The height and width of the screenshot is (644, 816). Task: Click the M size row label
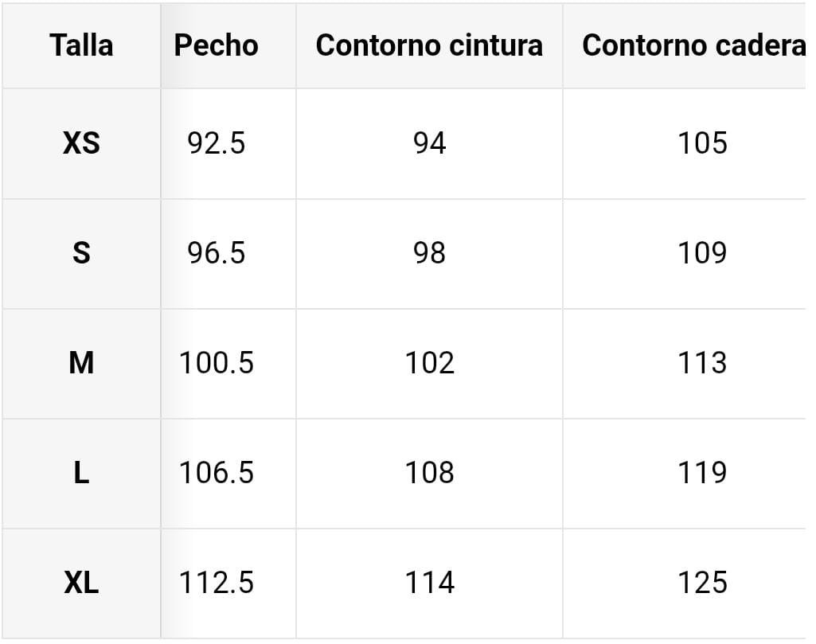click(81, 363)
